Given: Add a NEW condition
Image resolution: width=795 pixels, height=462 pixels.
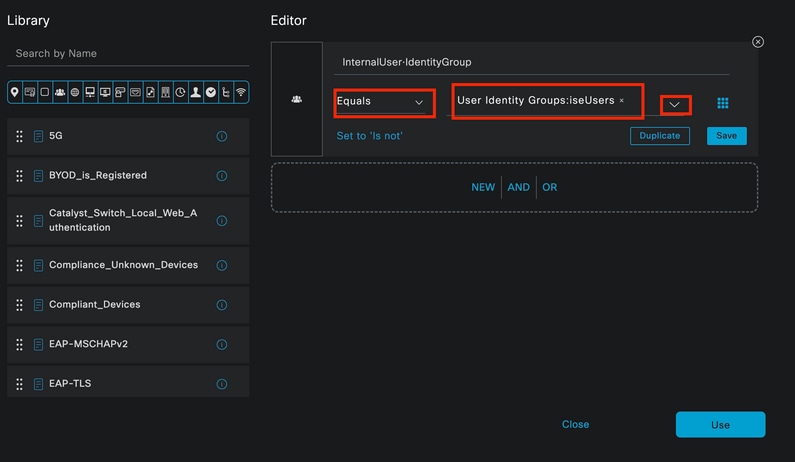Looking at the screenshot, I should pos(483,187).
